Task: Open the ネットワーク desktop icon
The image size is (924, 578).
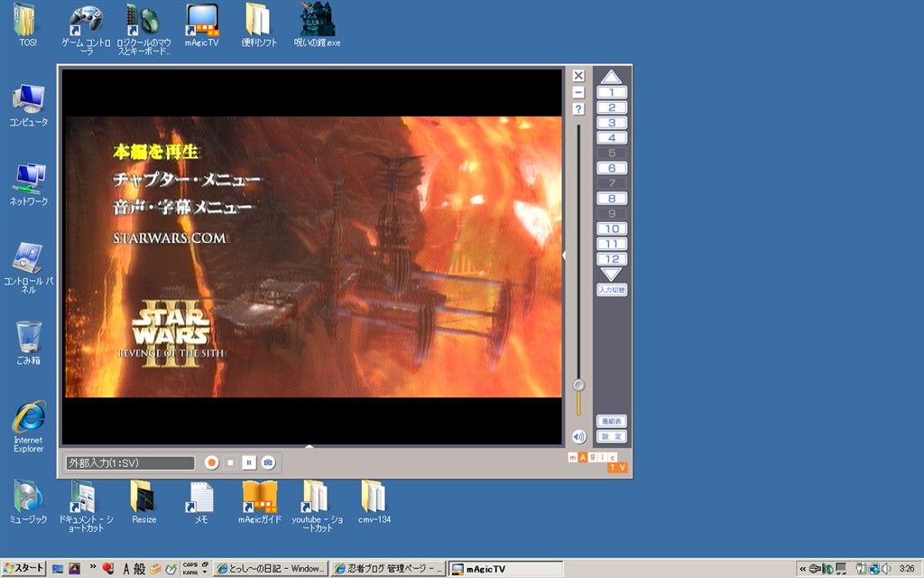Action: click(28, 184)
